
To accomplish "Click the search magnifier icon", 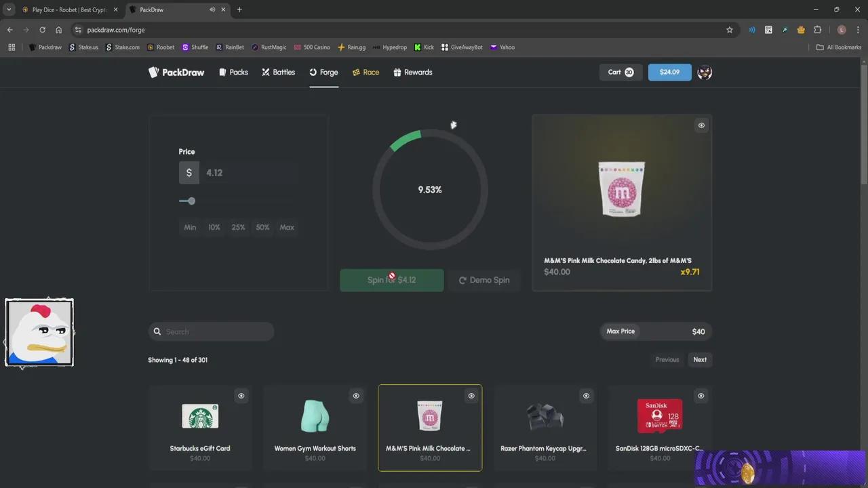I will [x=157, y=331].
